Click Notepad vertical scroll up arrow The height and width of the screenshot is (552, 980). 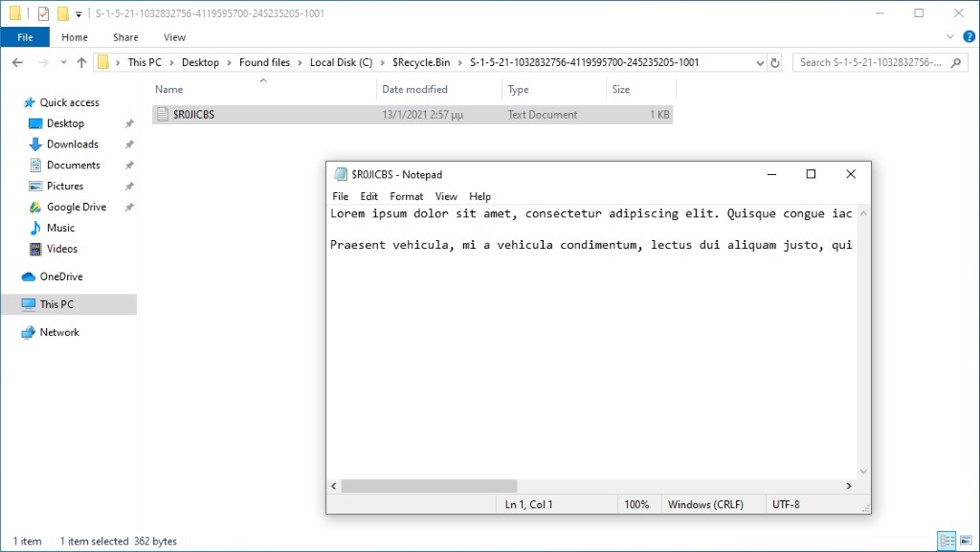(863, 213)
